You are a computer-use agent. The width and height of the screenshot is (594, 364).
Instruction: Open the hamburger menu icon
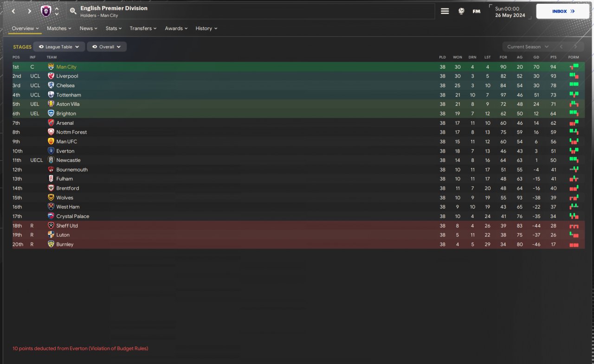[x=445, y=11]
